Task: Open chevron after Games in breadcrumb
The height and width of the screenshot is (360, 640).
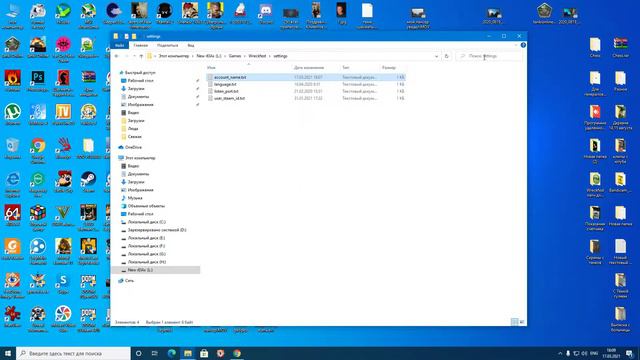Action: click(244, 56)
